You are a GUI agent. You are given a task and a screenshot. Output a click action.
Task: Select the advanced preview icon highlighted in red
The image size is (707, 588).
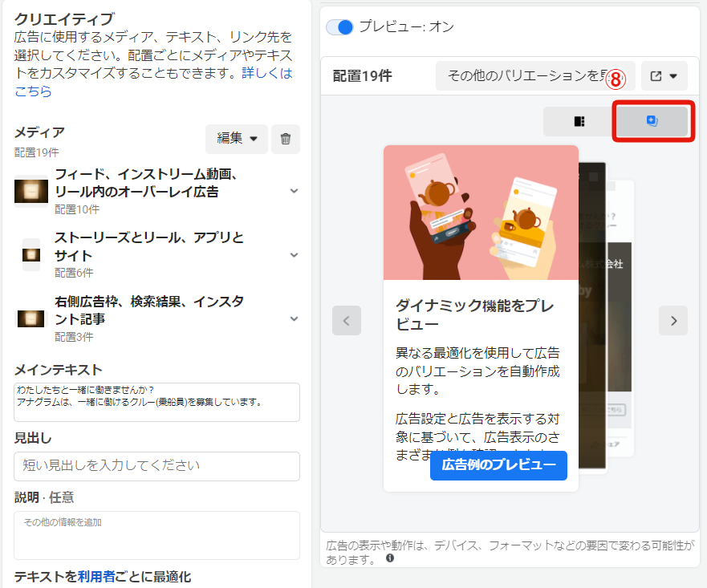(x=652, y=121)
